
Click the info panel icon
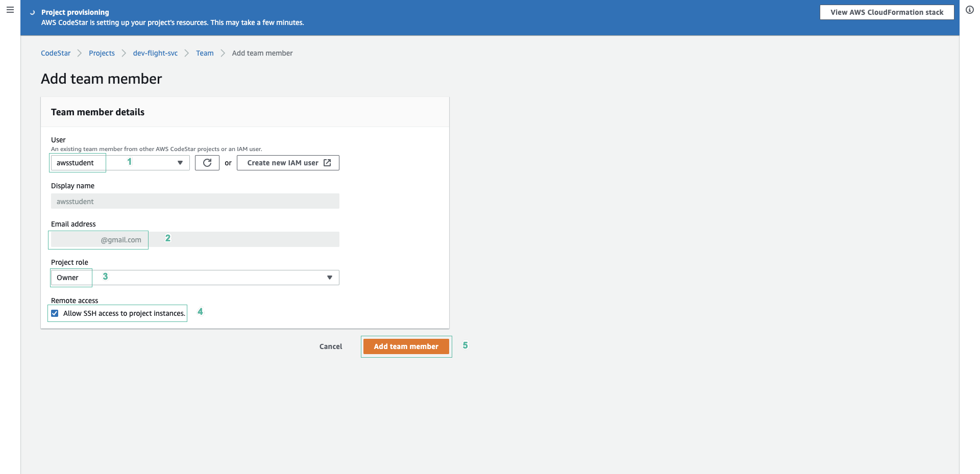point(970,10)
